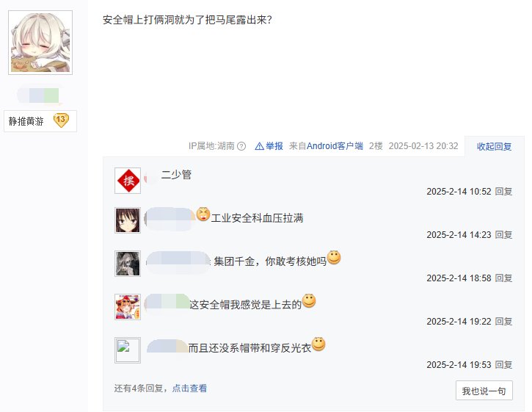The width and height of the screenshot is (532, 412).
Task: Open poster's white-haired anime avatar
Action: (40, 43)
